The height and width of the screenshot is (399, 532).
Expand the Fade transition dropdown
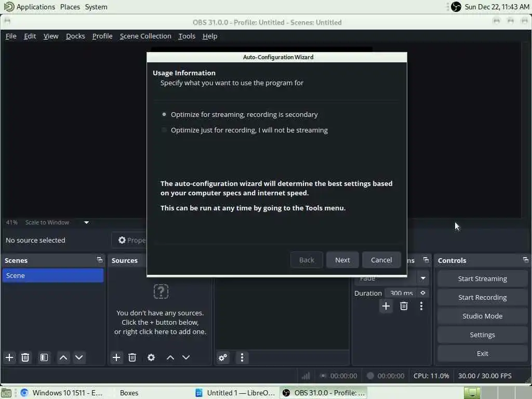point(423,278)
